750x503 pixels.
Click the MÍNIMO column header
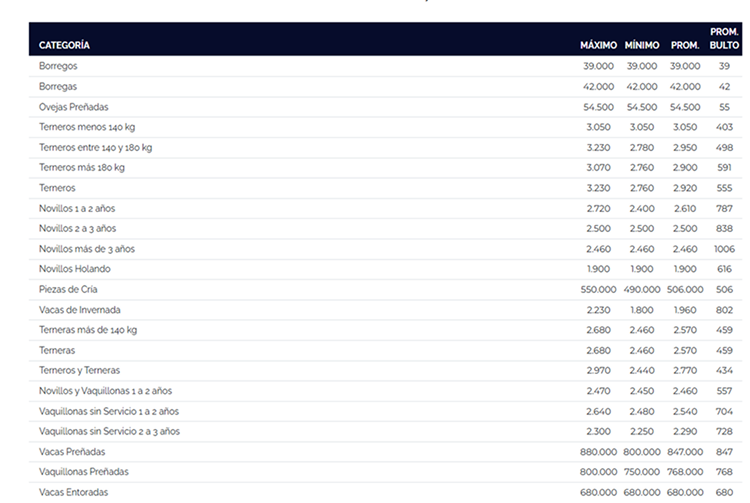click(642, 45)
